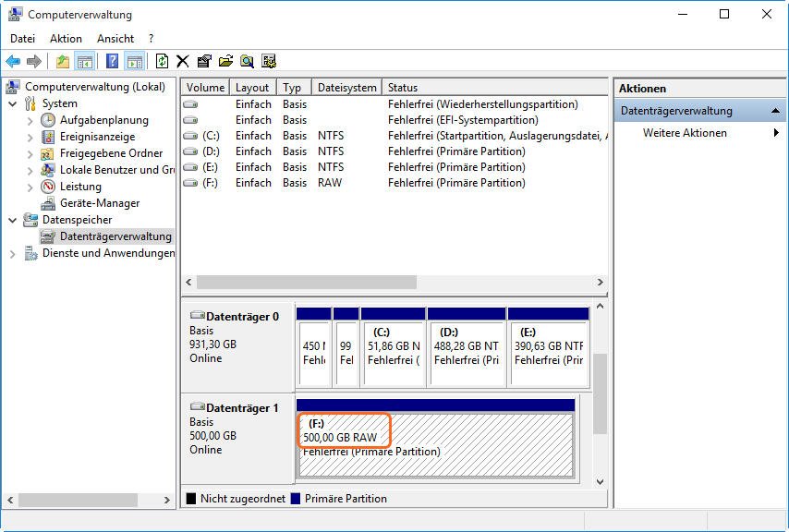Click the Back arrow toolbar icon
789x532 pixels.
click(x=13, y=62)
